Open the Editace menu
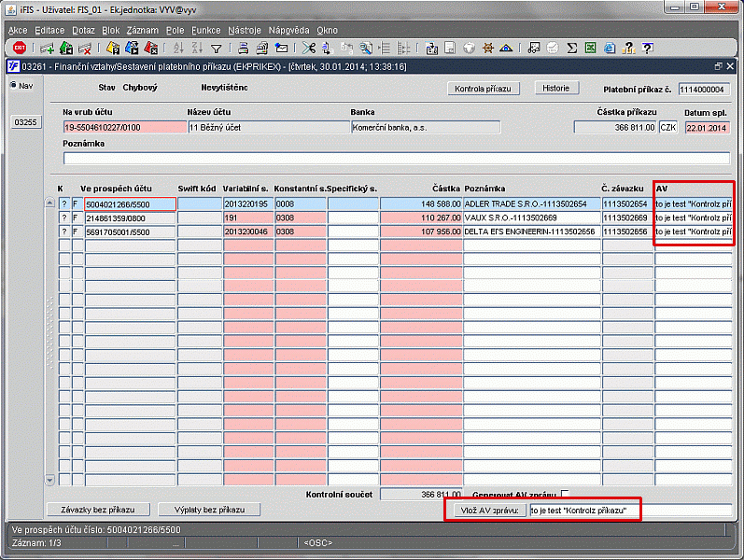 49,31
